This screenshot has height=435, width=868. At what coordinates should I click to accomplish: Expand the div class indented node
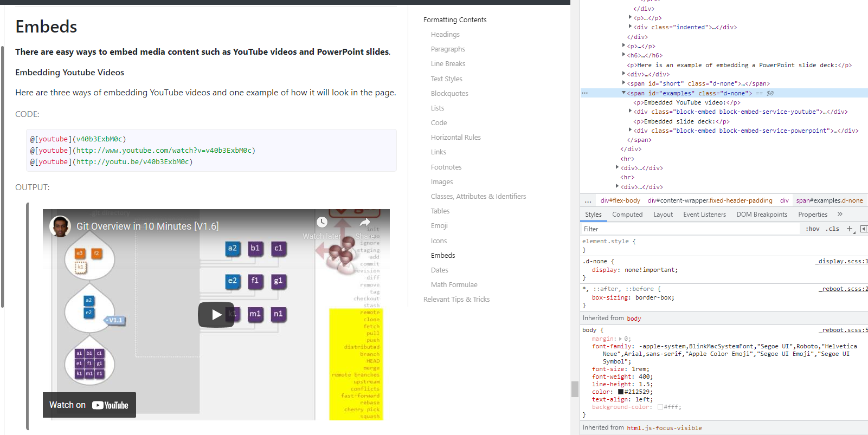[x=630, y=27]
